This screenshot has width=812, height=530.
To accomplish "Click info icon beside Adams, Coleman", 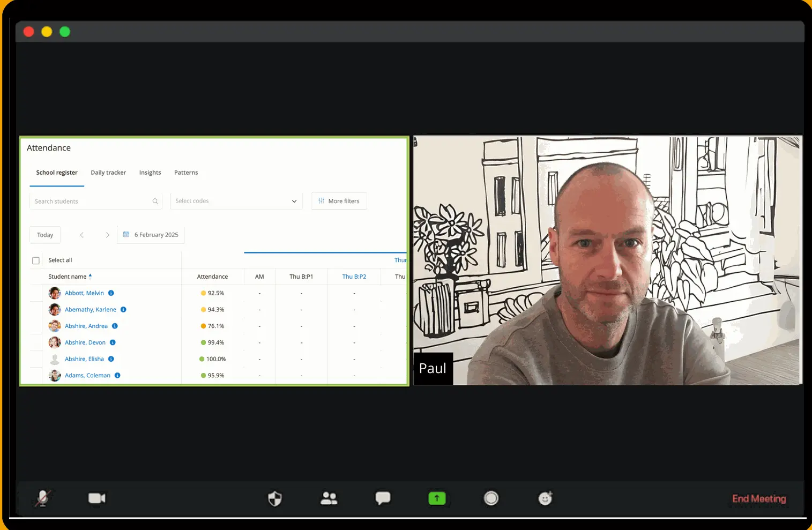I will pos(117,376).
